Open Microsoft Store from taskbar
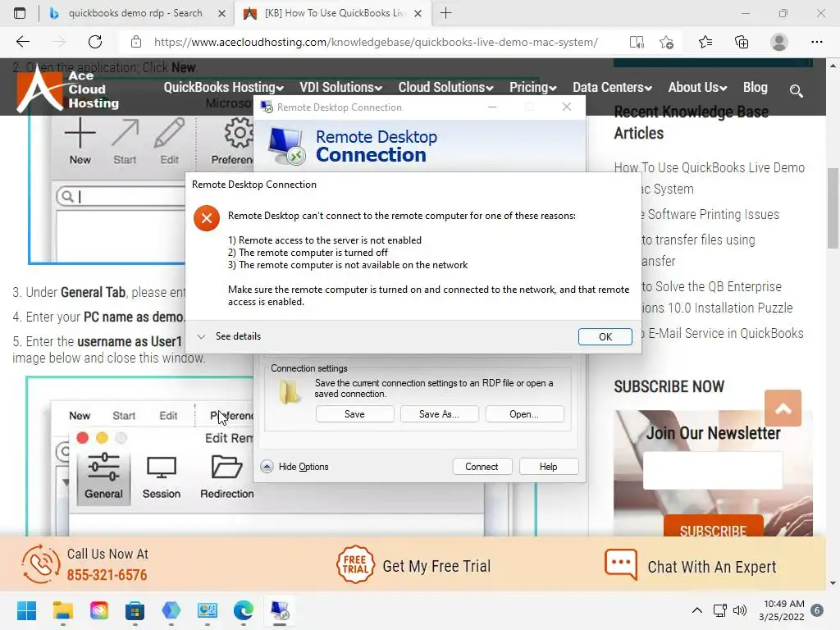This screenshot has width=840, height=630. click(135, 610)
